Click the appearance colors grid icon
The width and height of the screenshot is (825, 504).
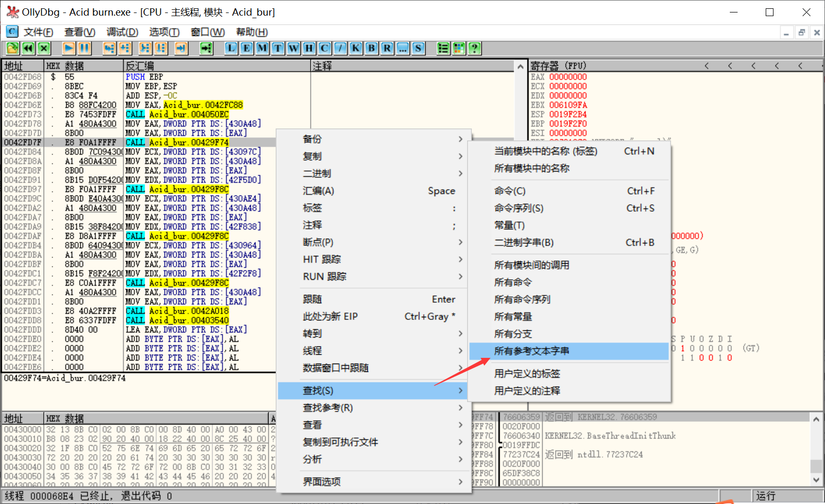(x=459, y=48)
